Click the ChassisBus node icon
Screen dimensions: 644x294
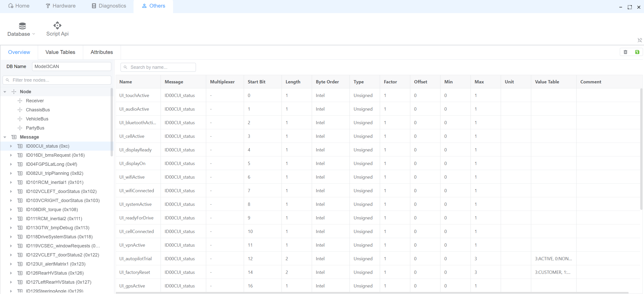20,110
